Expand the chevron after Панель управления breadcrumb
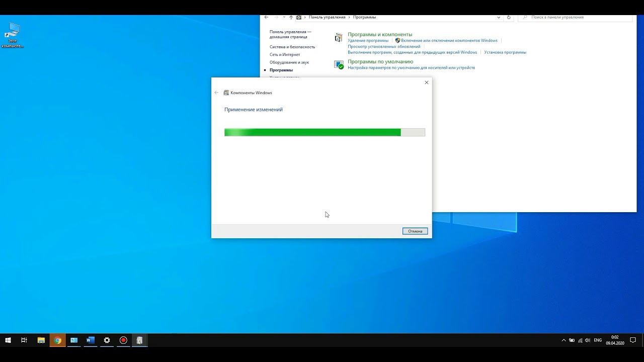The image size is (644, 362). (349, 17)
